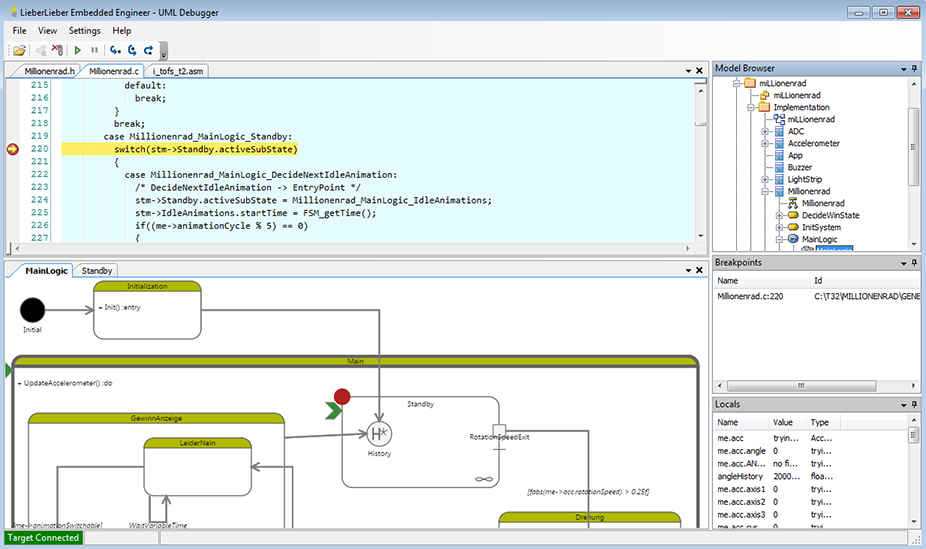Pin the Locals panel
The height and width of the screenshot is (549, 926).
pos(914,404)
